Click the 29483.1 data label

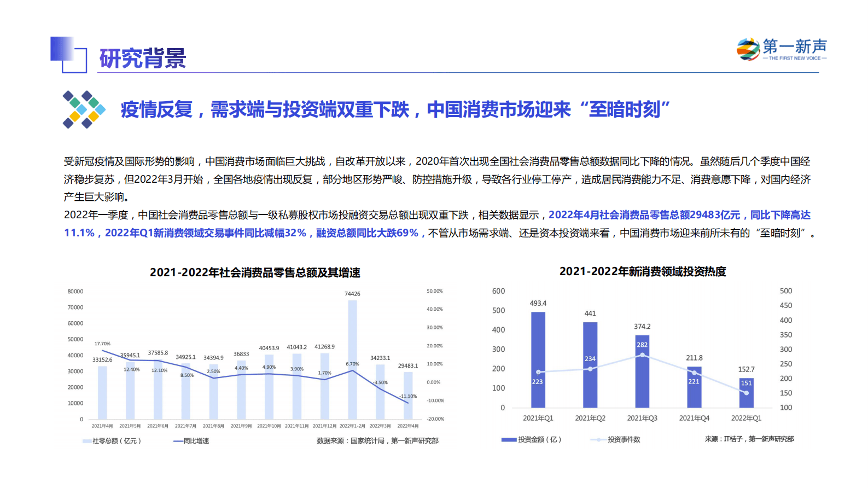tap(408, 366)
